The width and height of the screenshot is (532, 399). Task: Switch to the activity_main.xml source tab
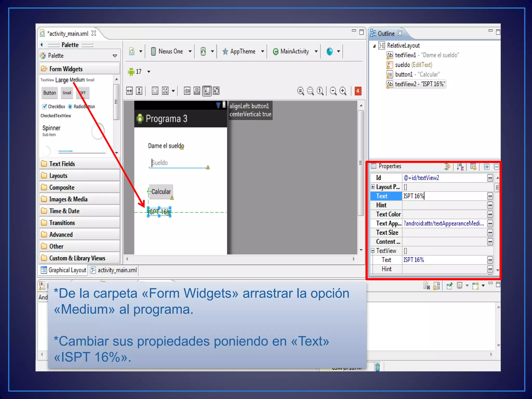[x=114, y=270]
